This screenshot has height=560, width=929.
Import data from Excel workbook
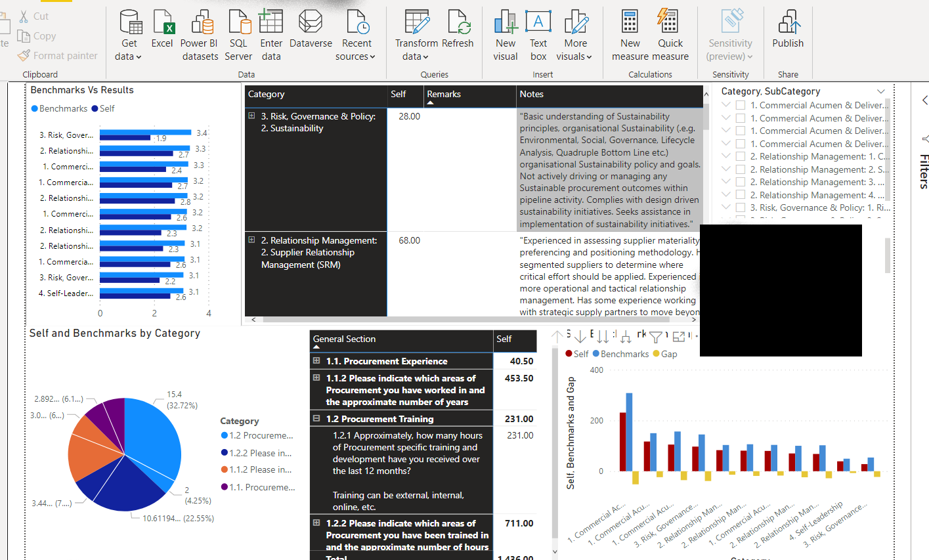pos(162,30)
